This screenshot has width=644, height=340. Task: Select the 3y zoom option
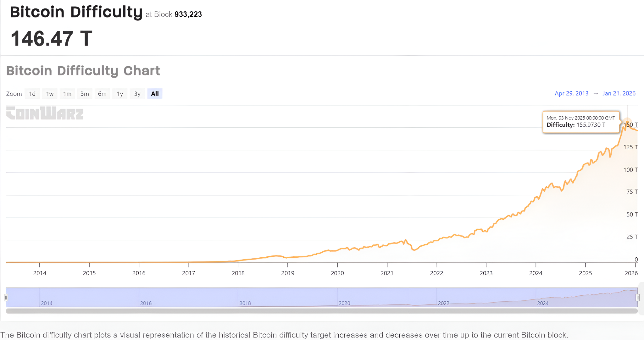point(137,93)
